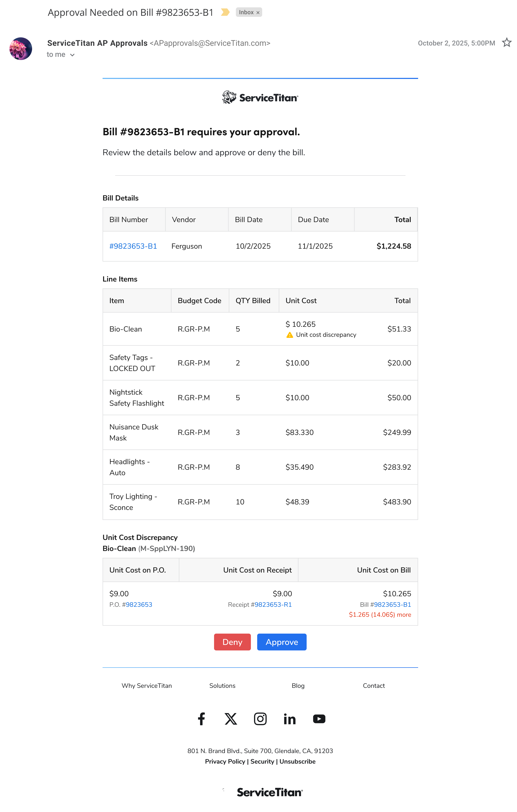Open the LinkedIn social icon
The height and width of the screenshot is (812, 517).
click(x=290, y=719)
